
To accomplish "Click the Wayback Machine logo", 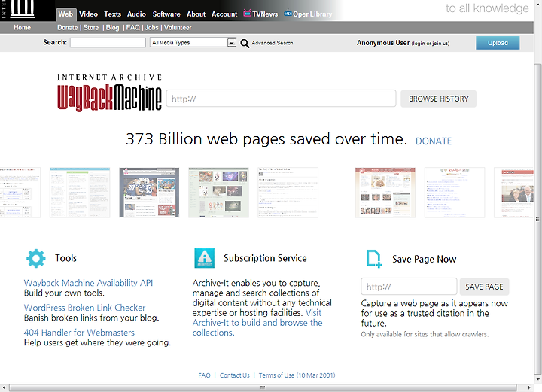I will point(109,93).
